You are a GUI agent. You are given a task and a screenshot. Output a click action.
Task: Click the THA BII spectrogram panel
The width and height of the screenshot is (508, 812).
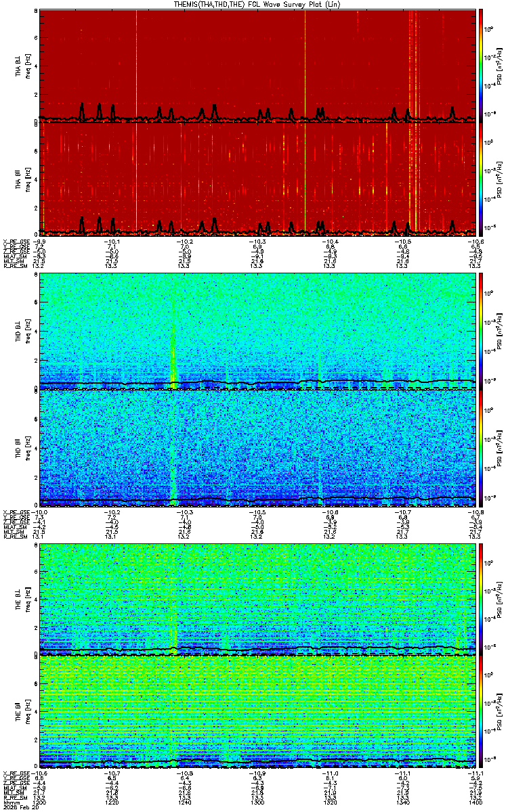(x=258, y=179)
